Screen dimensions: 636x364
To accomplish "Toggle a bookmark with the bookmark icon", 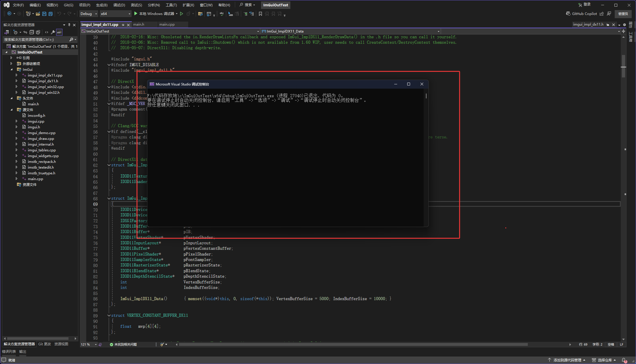I will click(x=260, y=14).
